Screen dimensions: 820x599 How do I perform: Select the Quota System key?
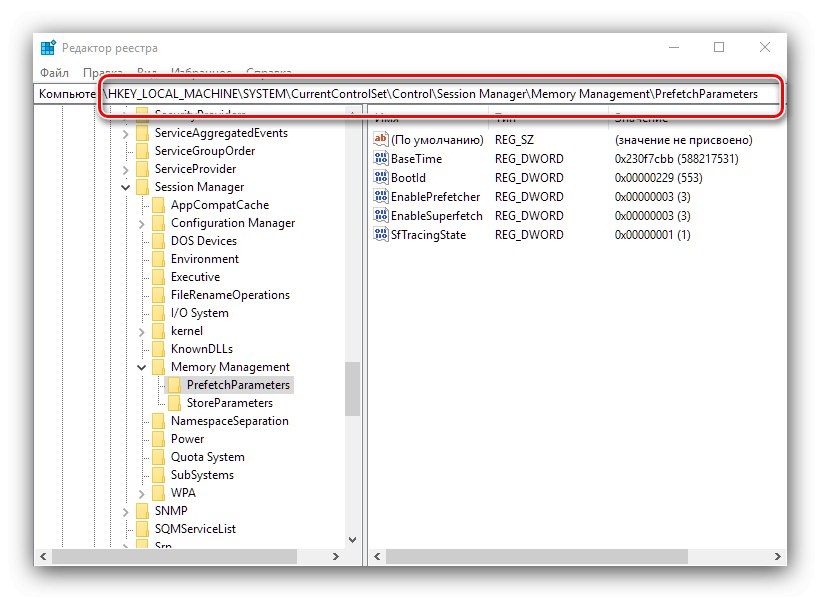click(x=208, y=457)
